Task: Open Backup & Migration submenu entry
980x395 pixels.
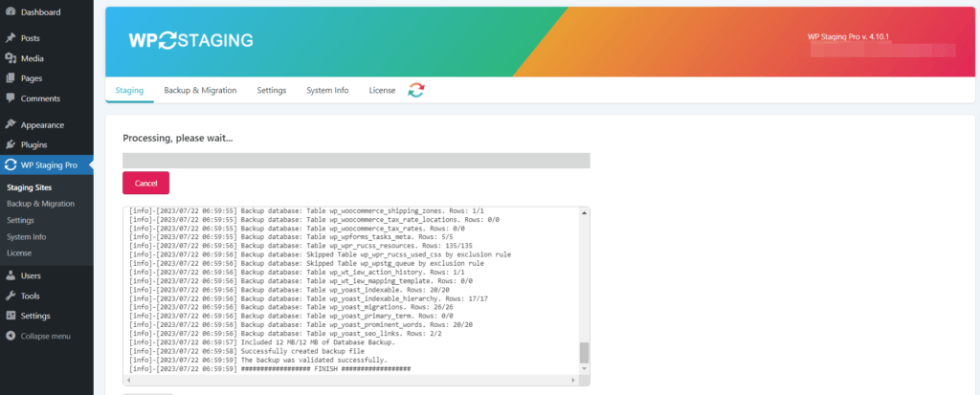Action: [40, 204]
